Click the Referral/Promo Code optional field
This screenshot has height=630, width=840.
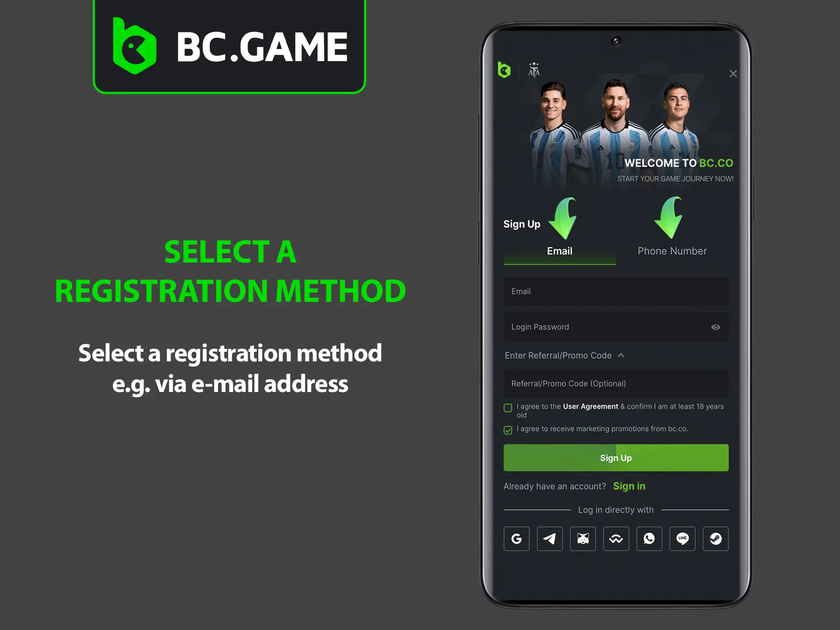click(x=615, y=384)
